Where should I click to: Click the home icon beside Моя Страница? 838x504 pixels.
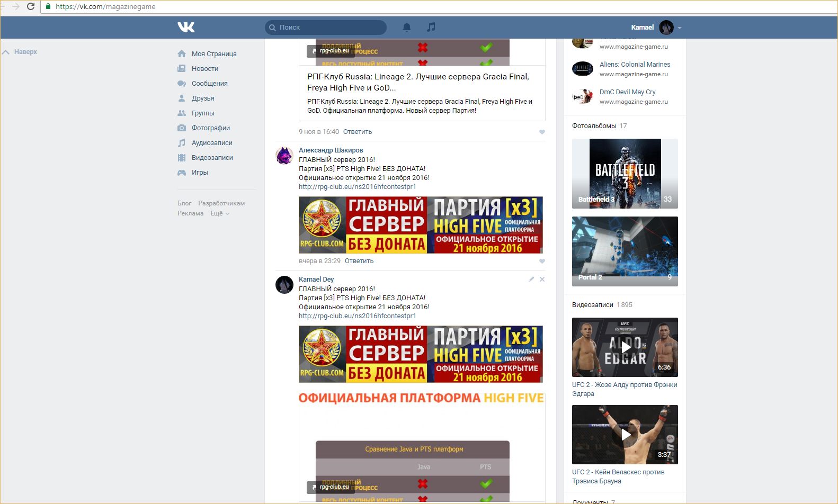(x=182, y=53)
